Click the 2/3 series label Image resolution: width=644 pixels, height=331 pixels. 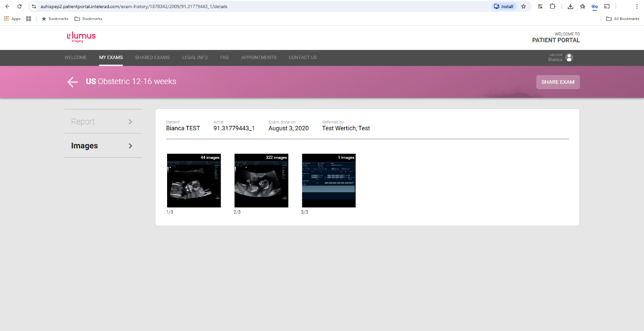point(237,212)
